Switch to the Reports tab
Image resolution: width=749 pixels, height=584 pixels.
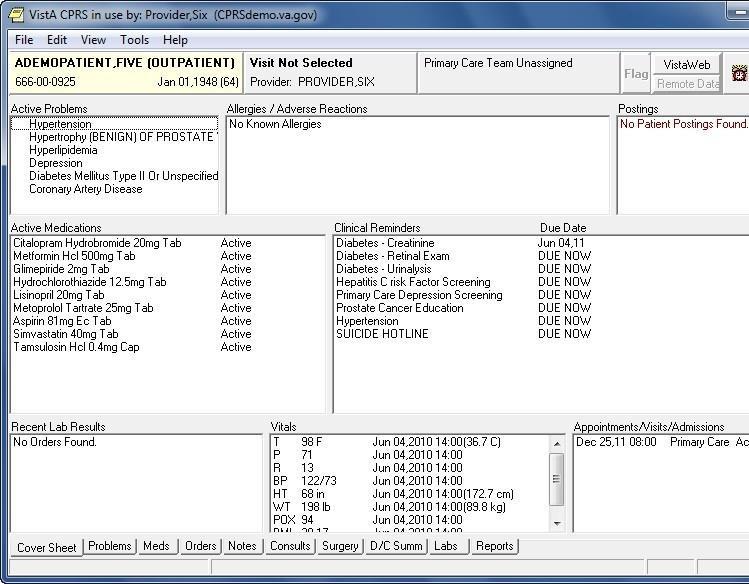[x=494, y=546]
